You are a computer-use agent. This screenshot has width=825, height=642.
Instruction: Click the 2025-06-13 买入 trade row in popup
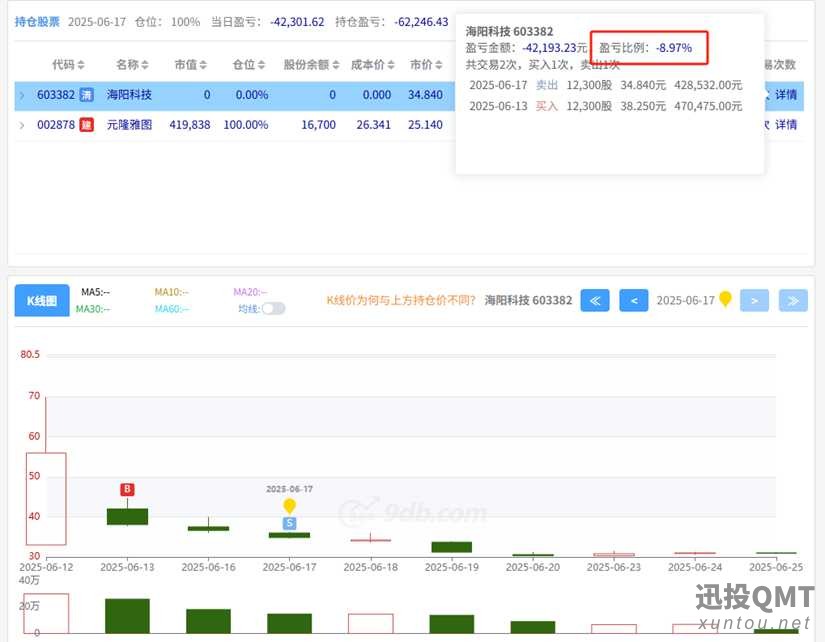606,106
